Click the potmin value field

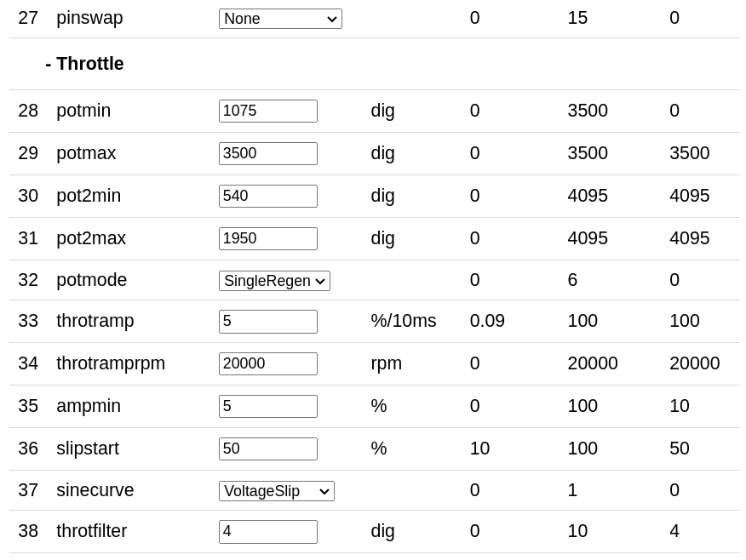267,111
